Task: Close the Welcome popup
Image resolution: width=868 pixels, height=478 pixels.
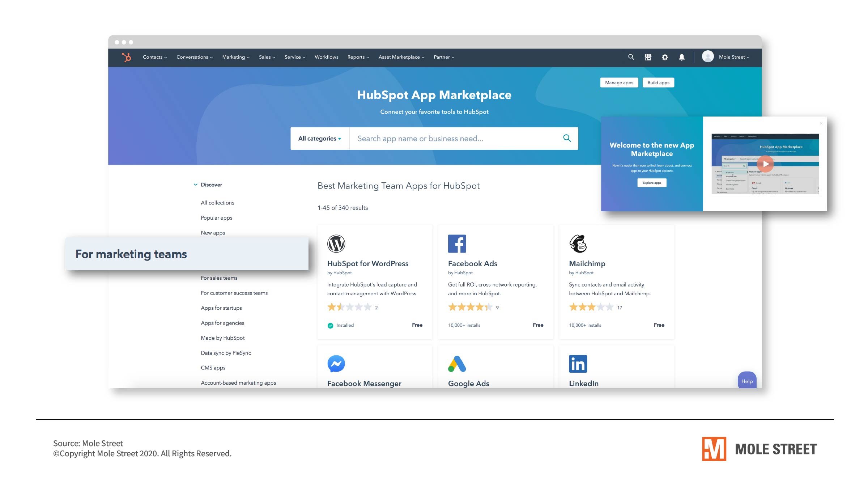Action: point(821,123)
